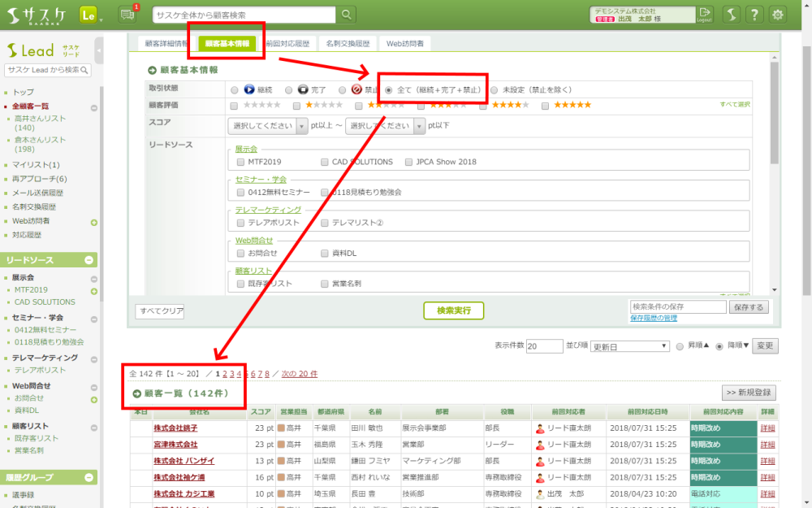Open the help question mark icon
The height and width of the screenshot is (508, 812).
coord(754,15)
